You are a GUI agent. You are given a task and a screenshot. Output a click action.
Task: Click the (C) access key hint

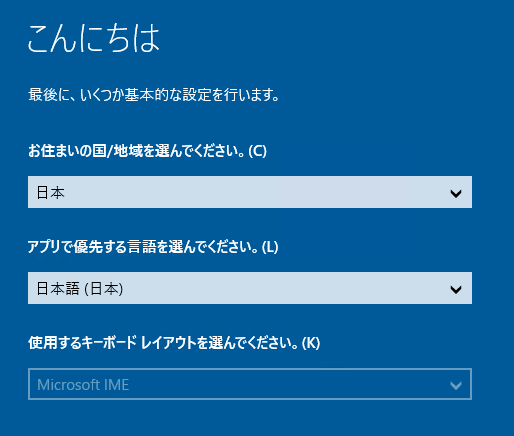coord(258,151)
